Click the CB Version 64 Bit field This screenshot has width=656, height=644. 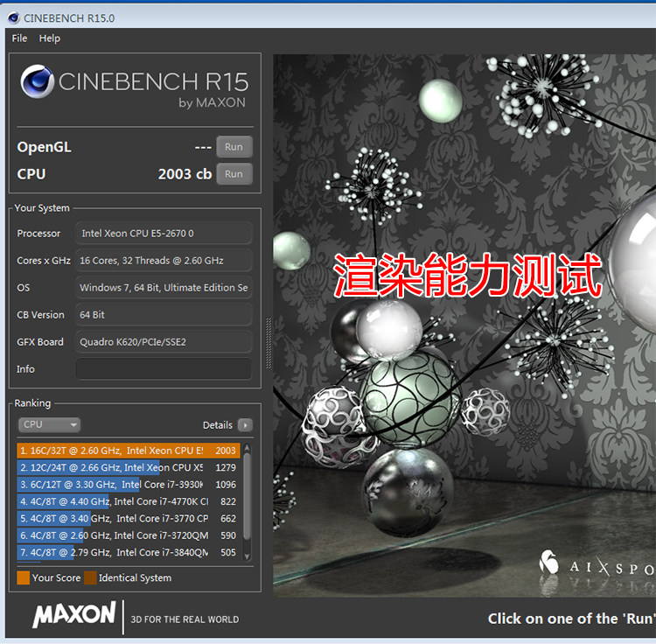[x=164, y=315]
